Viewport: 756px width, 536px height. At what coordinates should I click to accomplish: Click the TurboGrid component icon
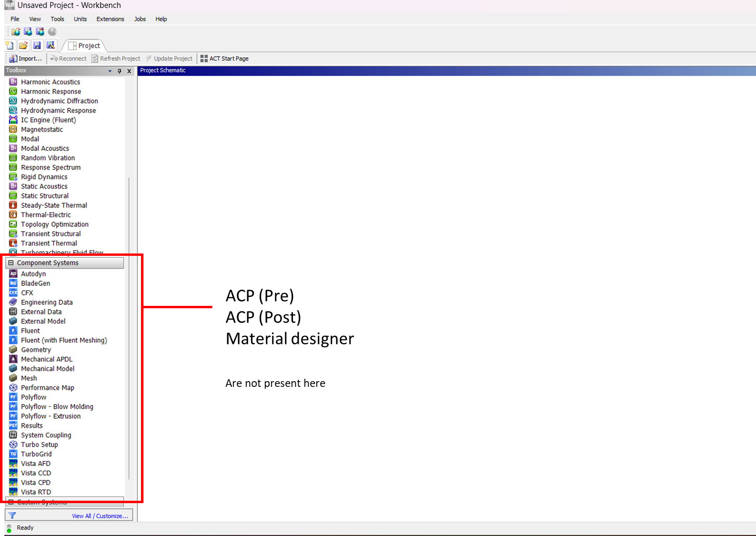pos(13,454)
